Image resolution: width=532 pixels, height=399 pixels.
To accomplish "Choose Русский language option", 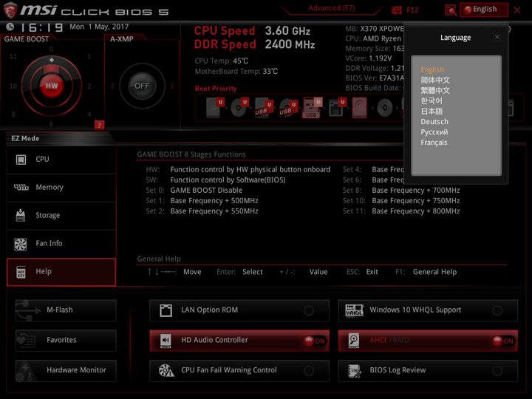I will click(x=434, y=132).
